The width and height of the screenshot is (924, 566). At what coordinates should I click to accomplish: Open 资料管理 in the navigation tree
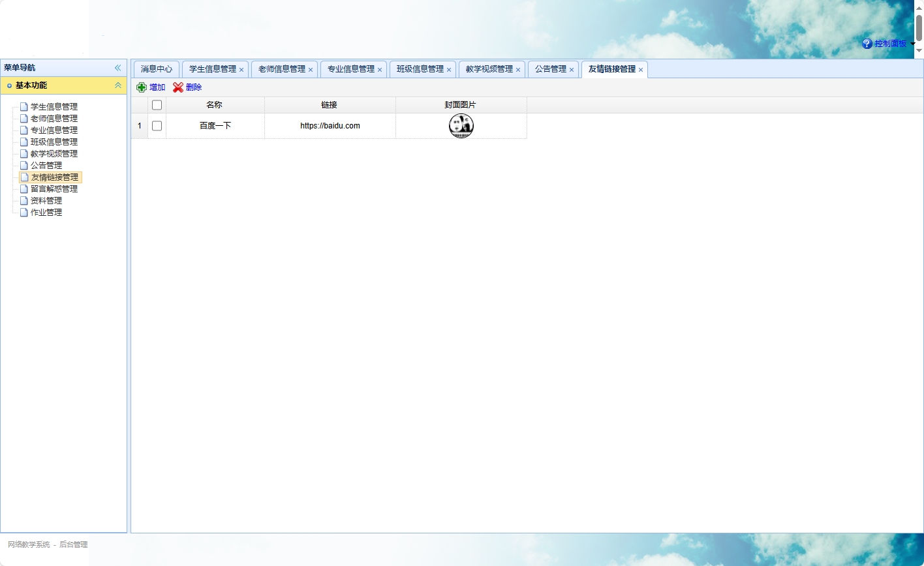coord(46,201)
